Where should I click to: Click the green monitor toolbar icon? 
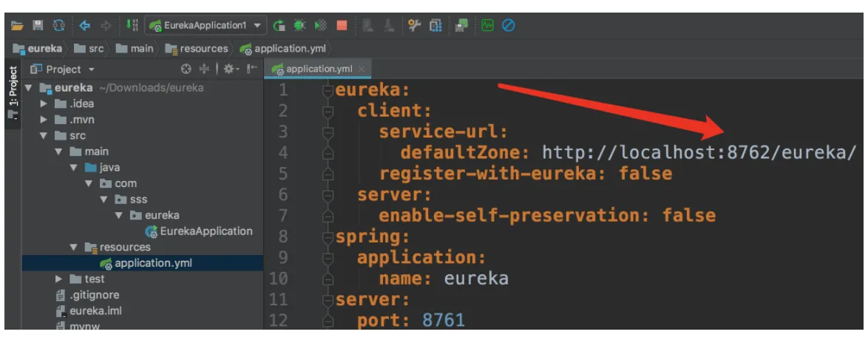pyautogui.click(x=487, y=25)
